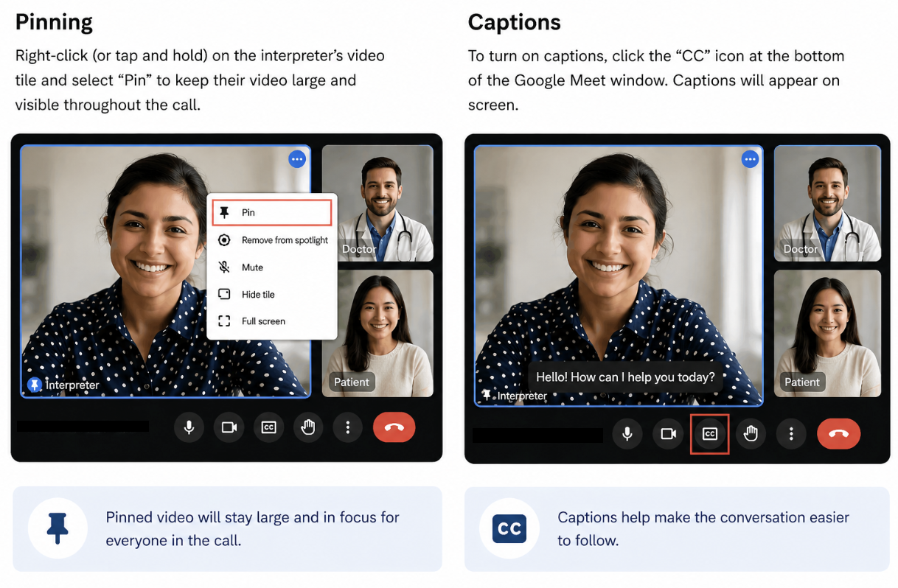Choose Hide tile menu entry
898x588 pixels.
pyautogui.click(x=272, y=294)
